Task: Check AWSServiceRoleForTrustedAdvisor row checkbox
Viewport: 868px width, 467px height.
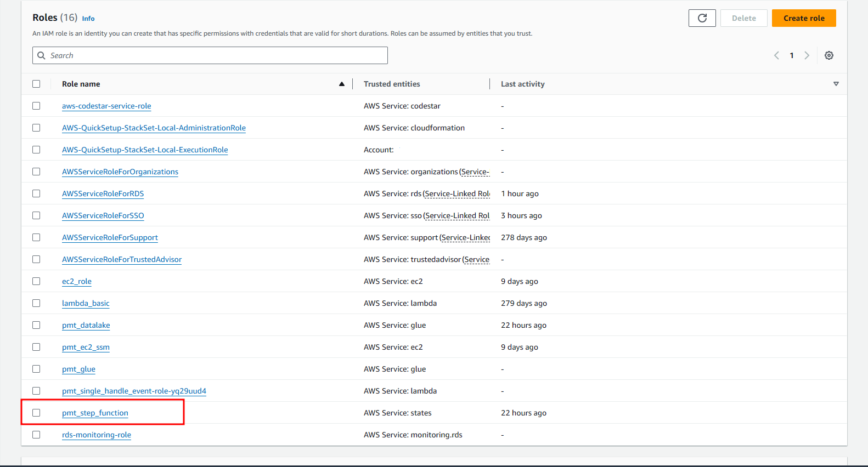Action: click(36, 259)
